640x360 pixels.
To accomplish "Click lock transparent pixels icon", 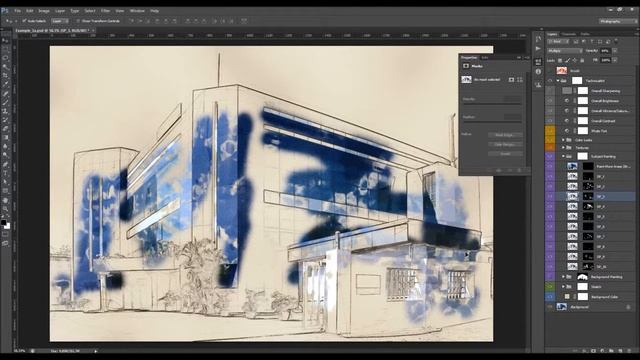I will pos(560,60).
